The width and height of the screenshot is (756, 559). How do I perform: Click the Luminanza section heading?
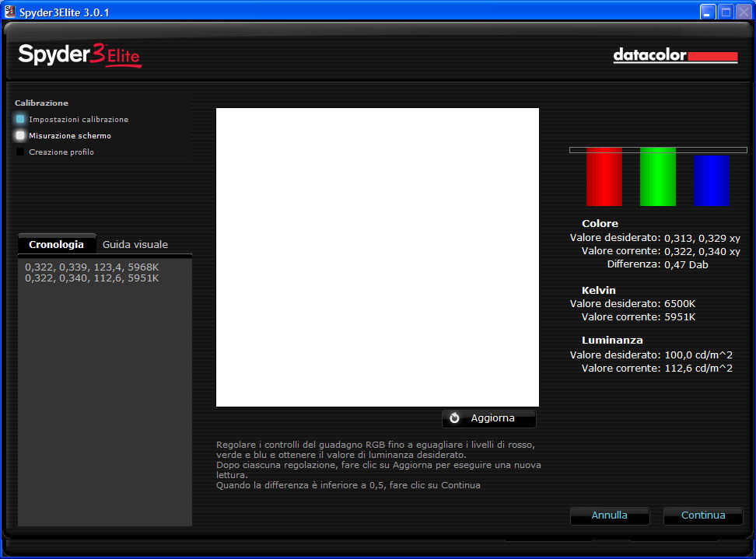coord(612,341)
